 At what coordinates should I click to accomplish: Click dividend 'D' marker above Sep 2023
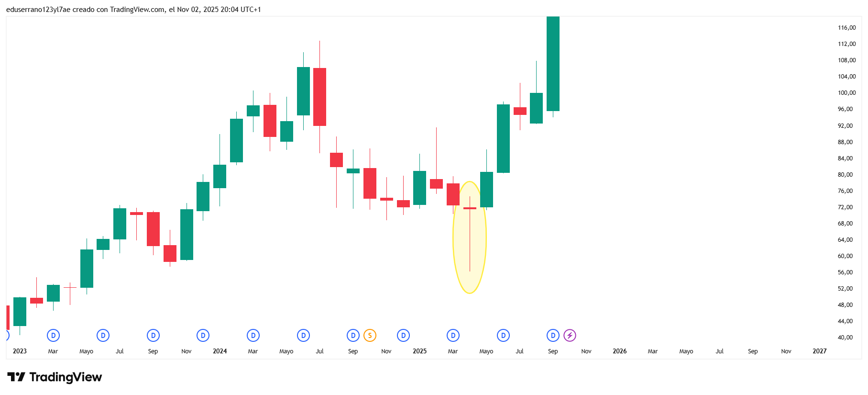coord(153,336)
